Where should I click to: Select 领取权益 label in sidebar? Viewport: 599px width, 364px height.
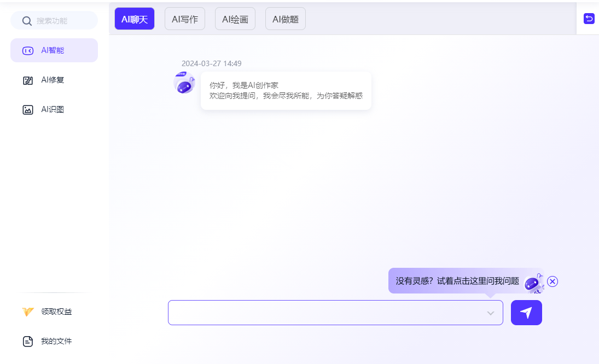pyautogui.click(x=56, y=312)
